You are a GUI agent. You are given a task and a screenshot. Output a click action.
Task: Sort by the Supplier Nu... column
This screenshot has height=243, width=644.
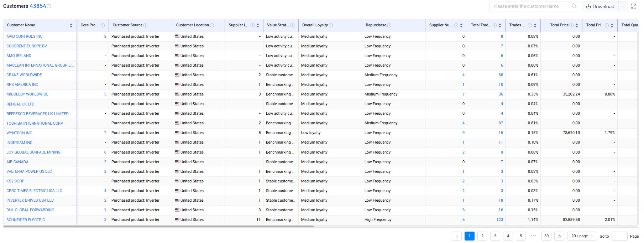click(x=461, y=25)
